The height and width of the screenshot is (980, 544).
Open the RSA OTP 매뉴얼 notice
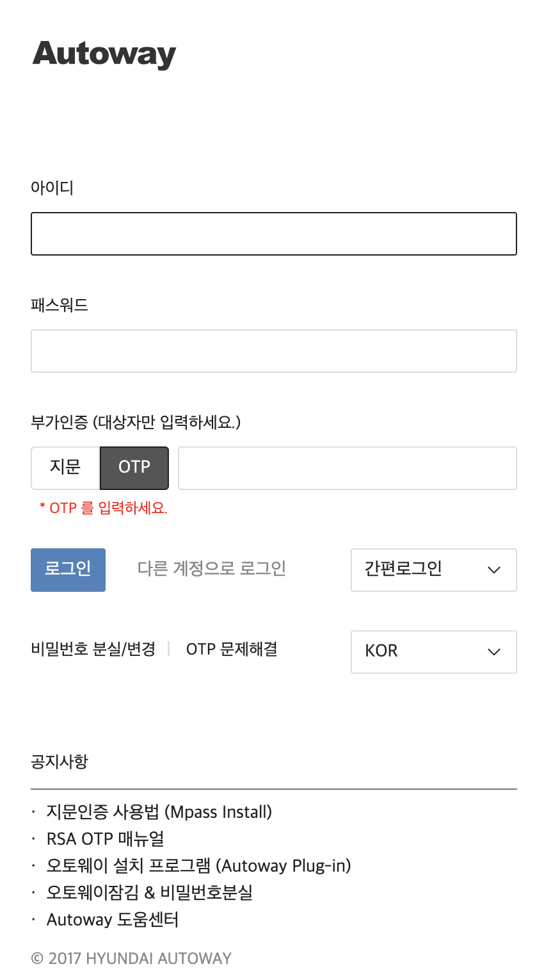click(x=106, y=839)
